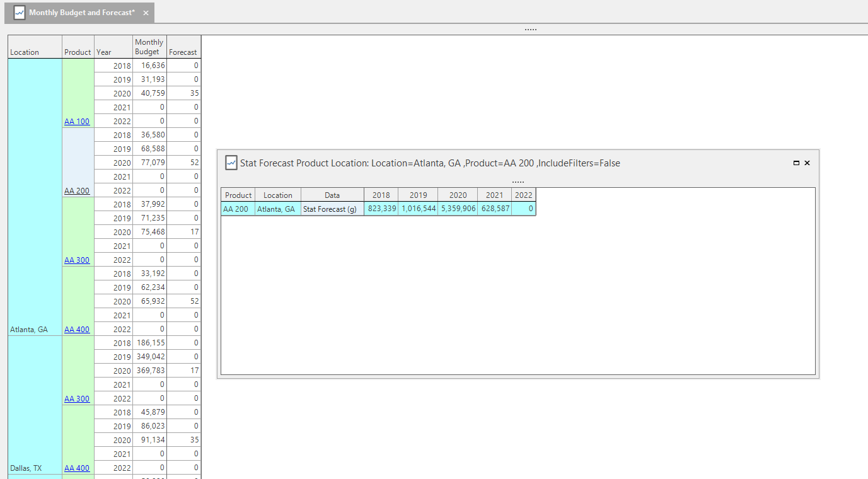Select the Monthly Budget and Forecast tab

79,13
